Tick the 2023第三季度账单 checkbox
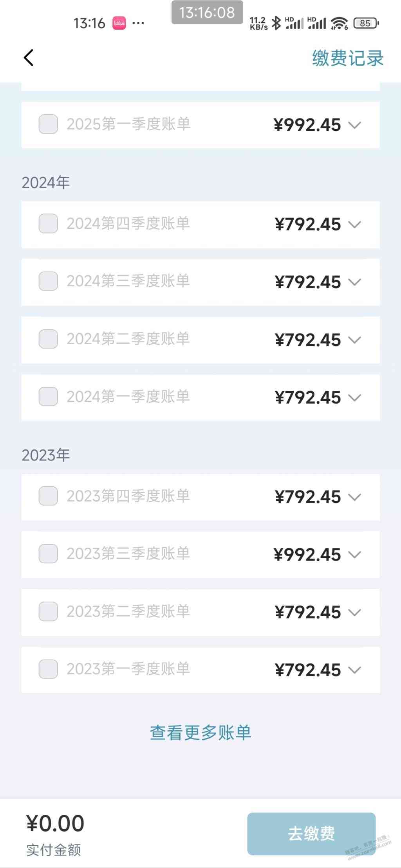401x868 pixels. tap(48, 554)
